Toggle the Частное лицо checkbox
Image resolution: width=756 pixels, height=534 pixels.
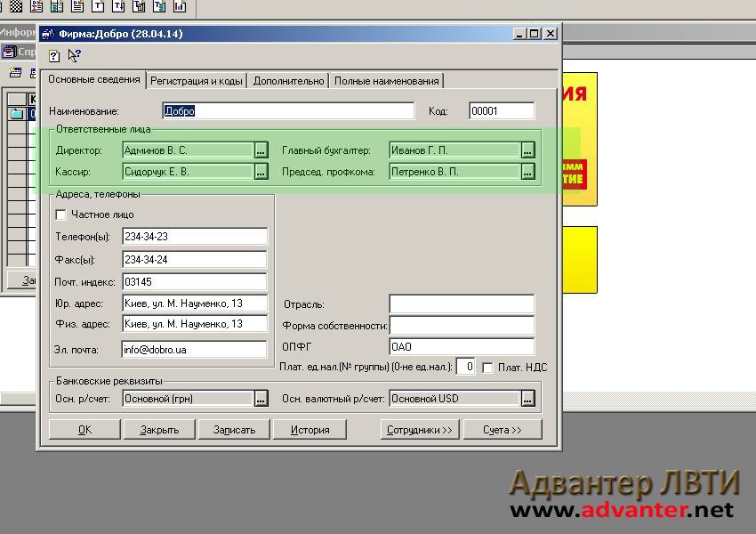60,214
